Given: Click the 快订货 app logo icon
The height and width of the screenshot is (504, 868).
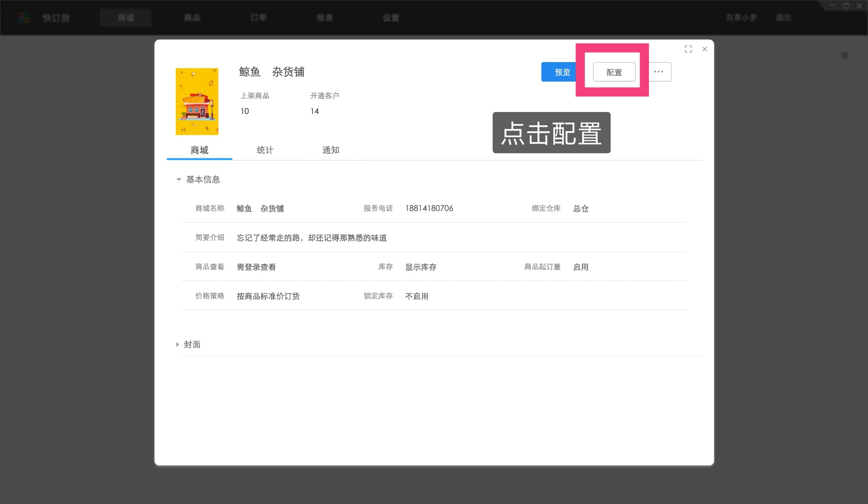Looking at the screenshot, I should coord(23,17).
